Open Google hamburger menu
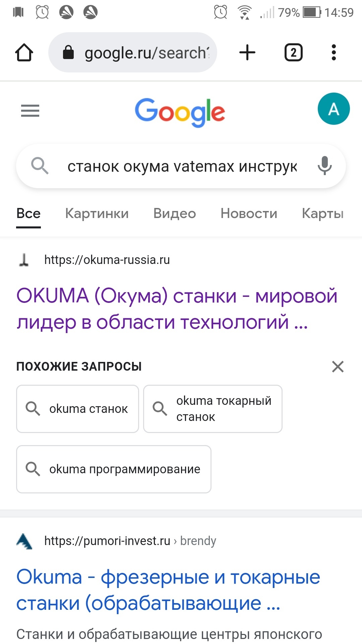 coord(30,111)
